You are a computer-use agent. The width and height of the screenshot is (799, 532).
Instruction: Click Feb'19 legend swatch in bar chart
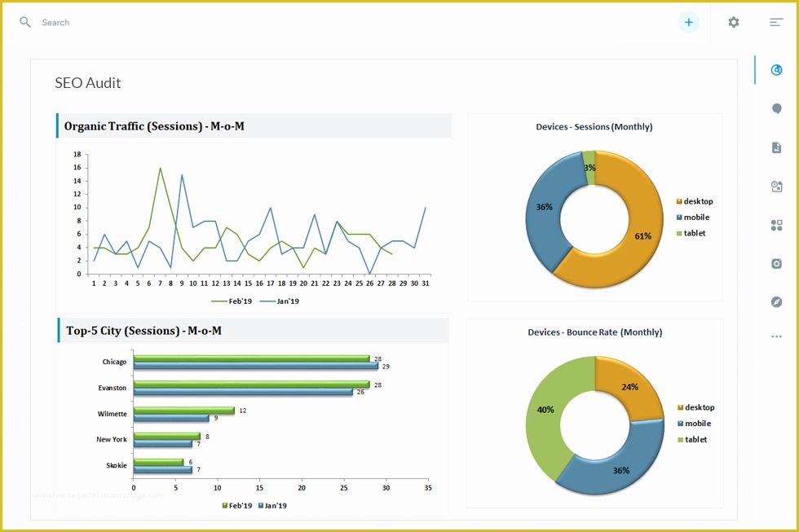click(x=225, y=506)
